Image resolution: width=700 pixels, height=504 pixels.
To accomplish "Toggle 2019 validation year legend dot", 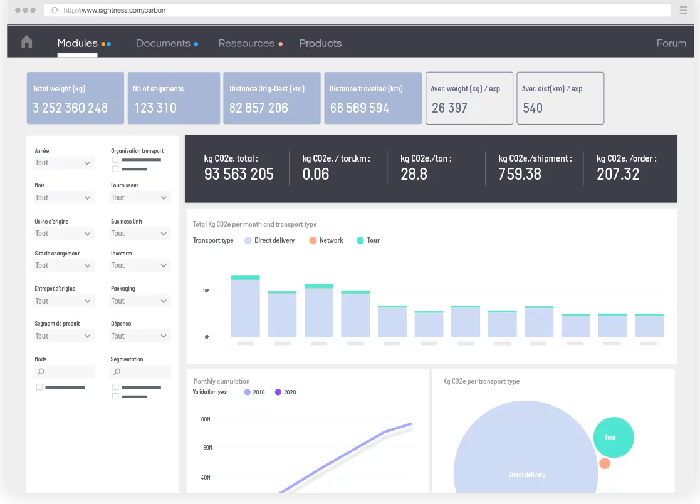I will (x=247, y=392).
